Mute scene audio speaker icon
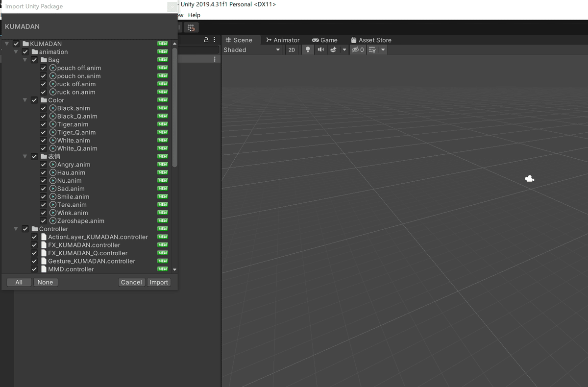This screenshot has width=588, height=387. coord(320,50)
